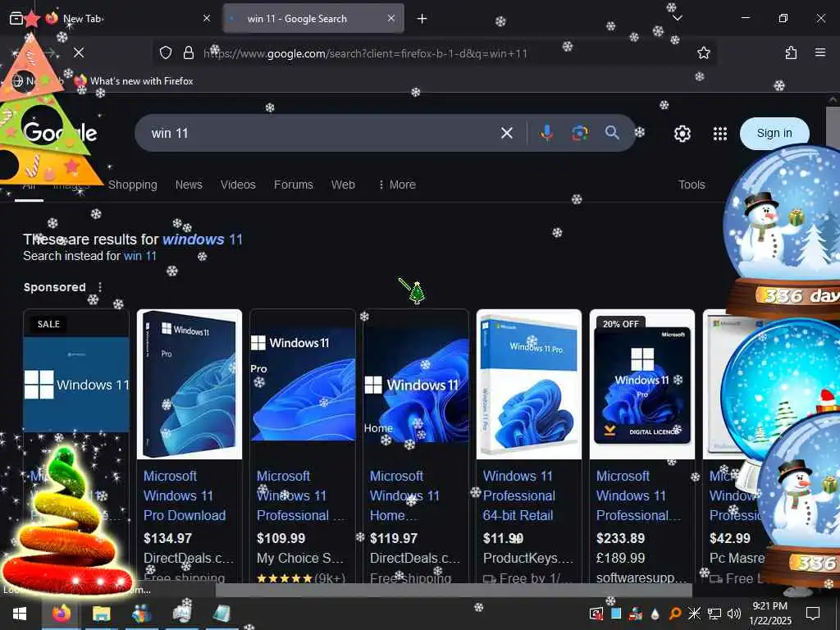Open the Sponsored three-dot options menu
The image size is (840, 630).
(x=99, y=287)
